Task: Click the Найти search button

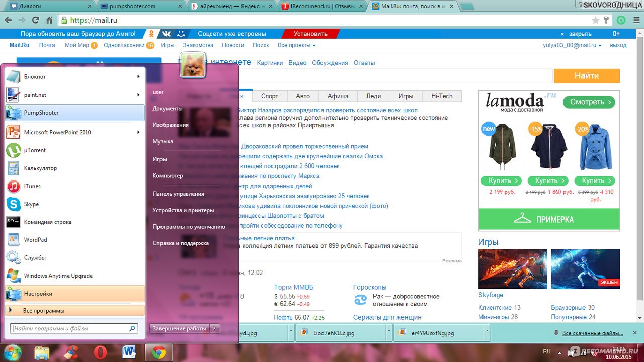Action: click(587, 76)
